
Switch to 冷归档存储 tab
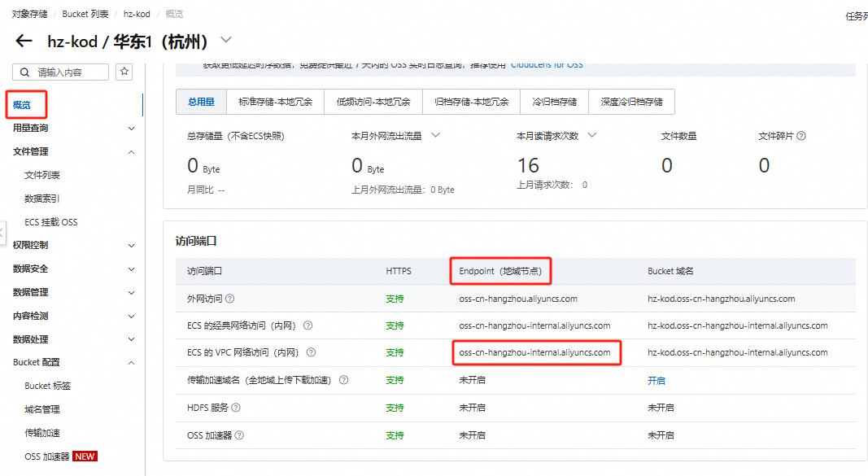pyautogui.click(x=555, y=102)
